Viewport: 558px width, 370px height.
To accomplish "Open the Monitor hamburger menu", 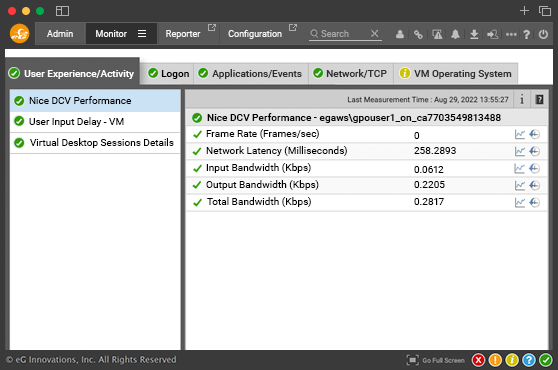I will pos(142,33).
